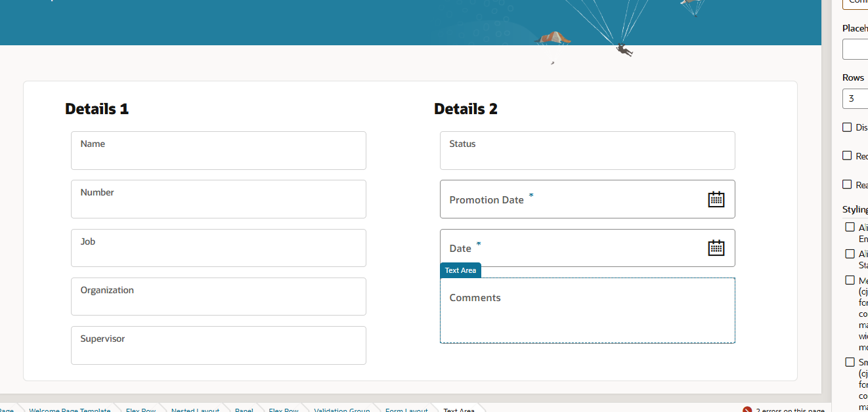Select the Form Layout breadcrumb tab
Viewport: 868px width, 412px height.
(x=406, y=409)
